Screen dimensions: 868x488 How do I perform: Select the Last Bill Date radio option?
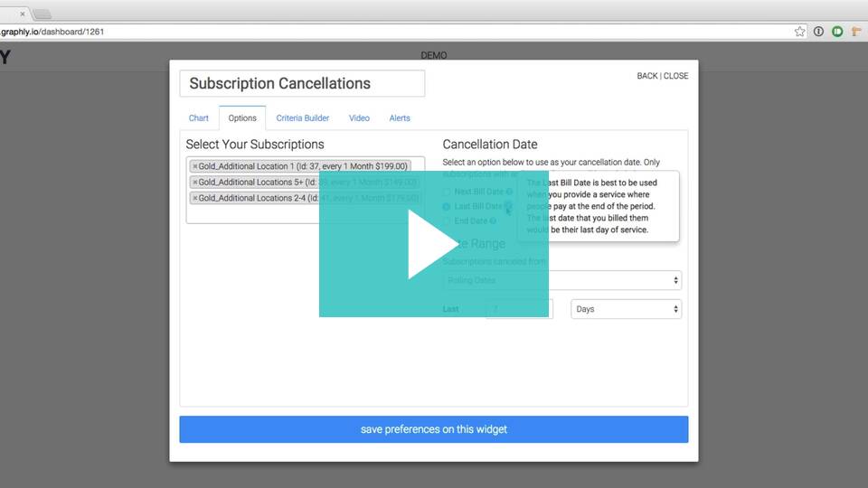(x=446, y=206)
